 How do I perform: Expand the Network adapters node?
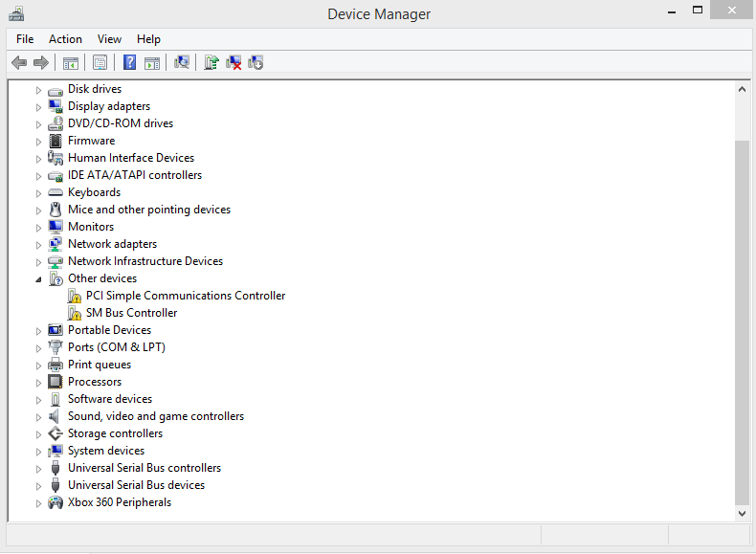coord(38,245)
